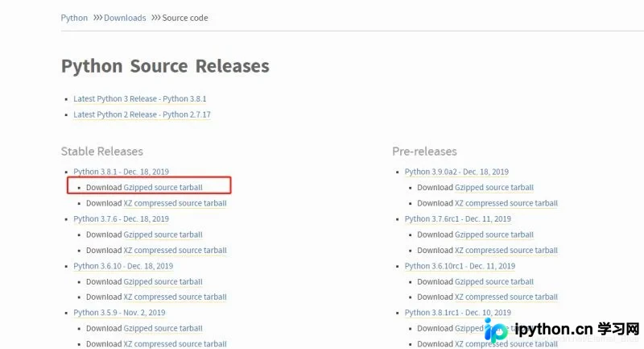644x349 pixels.
Task: Download Gzipped source tarball for Python 3.6.10
Action: click(x=163, y=281)
